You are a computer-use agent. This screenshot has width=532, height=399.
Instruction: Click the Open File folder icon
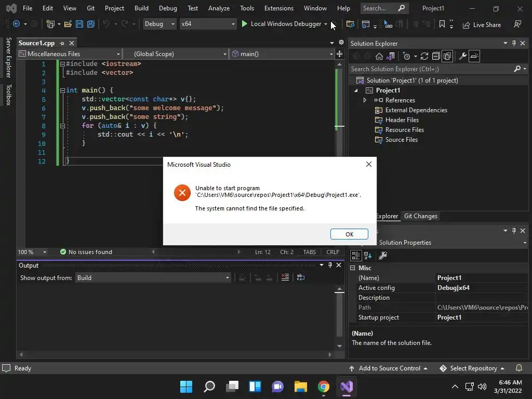68,24
